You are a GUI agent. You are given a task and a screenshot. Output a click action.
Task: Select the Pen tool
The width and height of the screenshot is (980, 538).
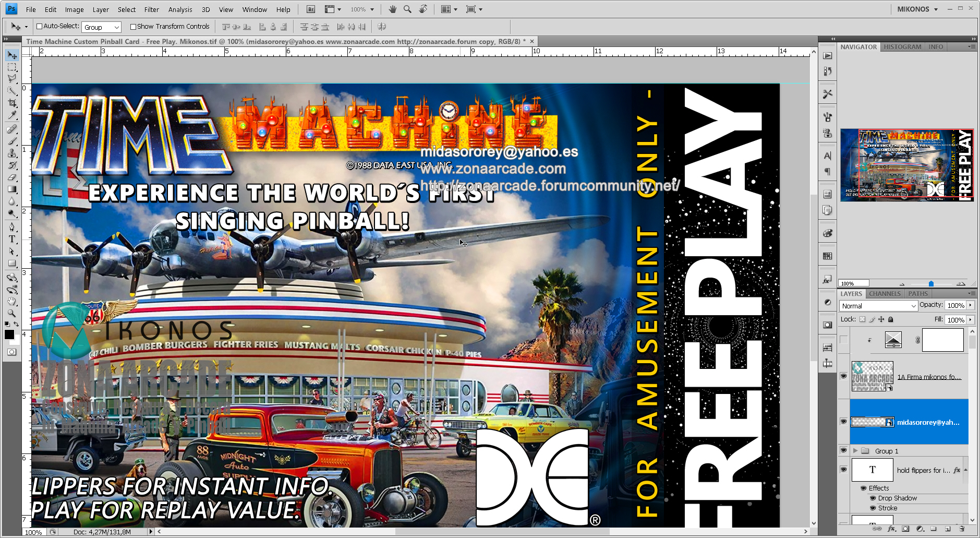coord(12,227)
